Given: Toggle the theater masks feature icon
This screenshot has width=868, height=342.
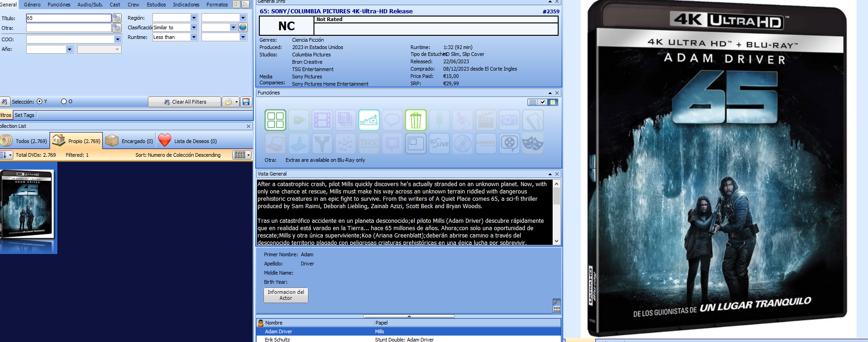Looking at the screenshot, I should [533, 143].
